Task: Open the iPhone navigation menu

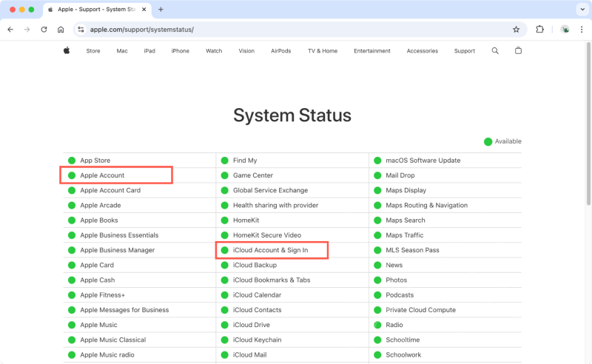Action: pyautogui.click(x=180, y=51)
